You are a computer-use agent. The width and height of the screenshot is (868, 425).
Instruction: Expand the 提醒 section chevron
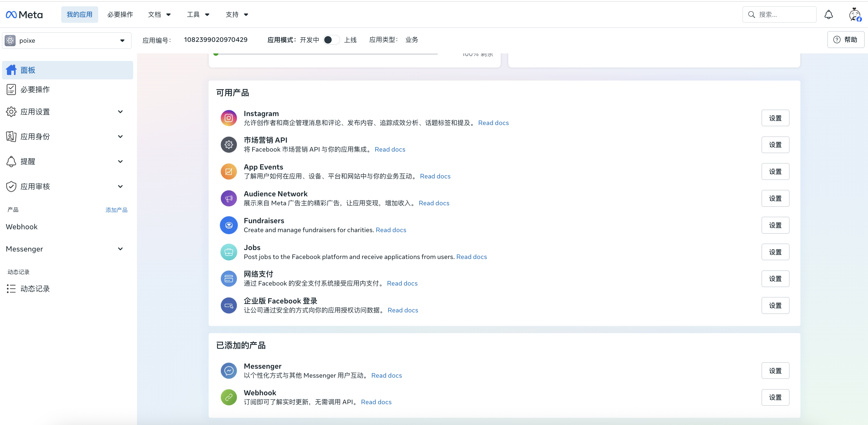tap(120, 161)
